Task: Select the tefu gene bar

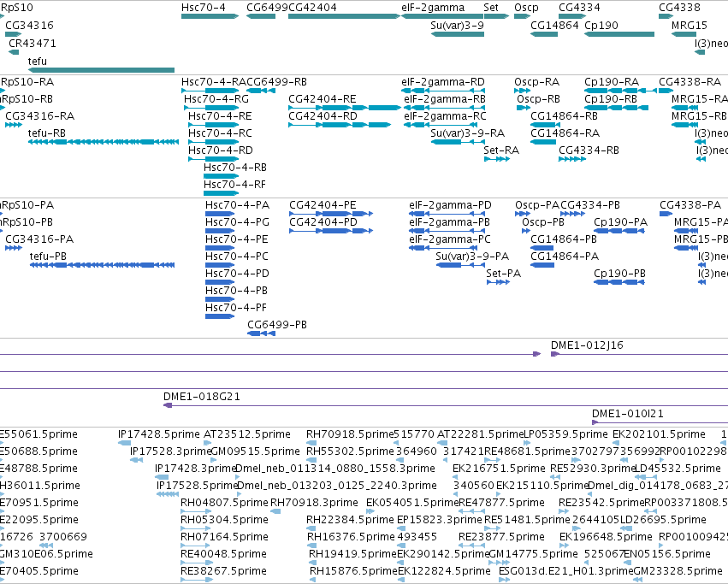Action: point(101,70)
